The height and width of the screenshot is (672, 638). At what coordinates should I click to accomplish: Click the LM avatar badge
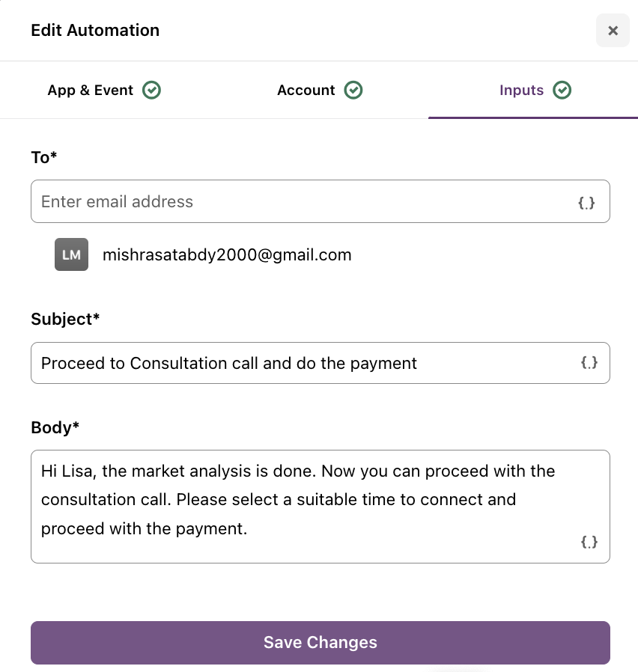[71, 254]
